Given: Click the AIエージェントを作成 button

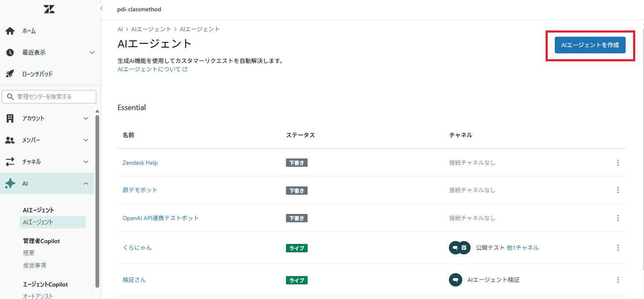Looking at the screenshot, I should (x=590, y=45).
